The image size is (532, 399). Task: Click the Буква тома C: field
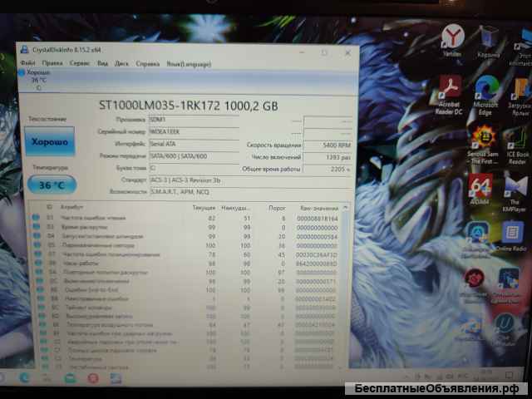click(x=194, y=168)
